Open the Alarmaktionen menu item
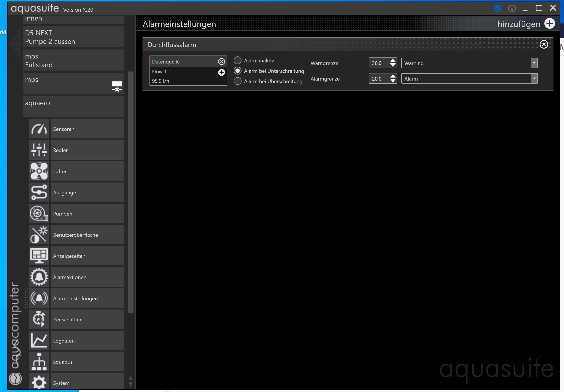The image size is (564, 392). [87, 277]
